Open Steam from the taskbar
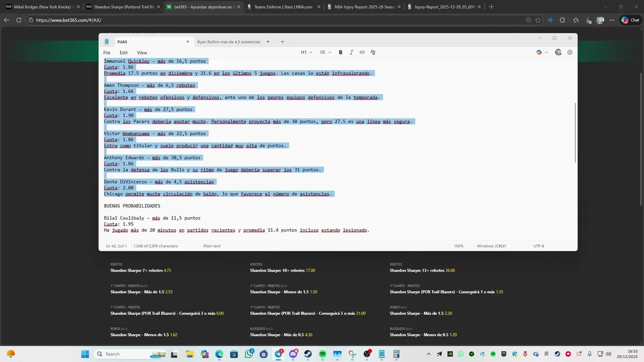644x362 pixels. 308,354
